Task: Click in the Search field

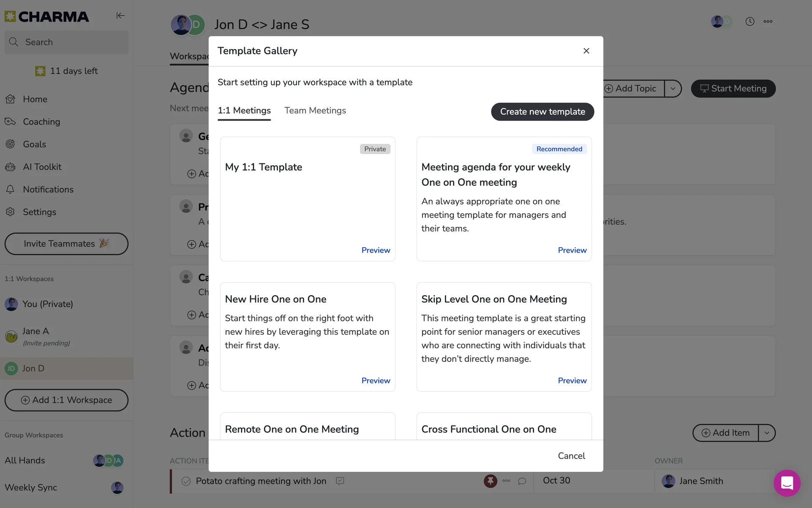Action: [x=72, y=42]
